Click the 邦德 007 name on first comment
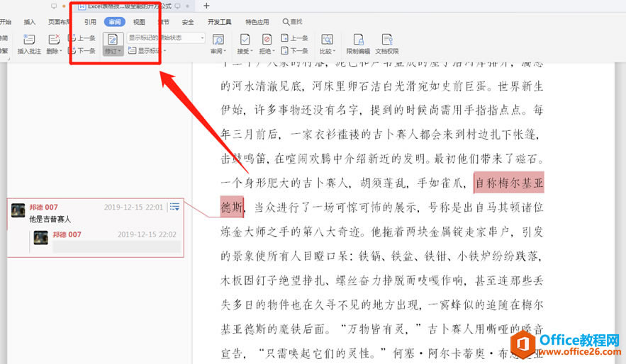Image resolution: width=626 pixels, height=364 pixels. point(43,207)
